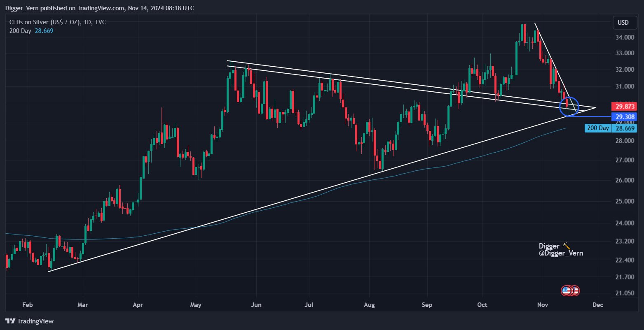Click the 23.200 price axis label
644x330 pixels.
(x=625, y=241)
